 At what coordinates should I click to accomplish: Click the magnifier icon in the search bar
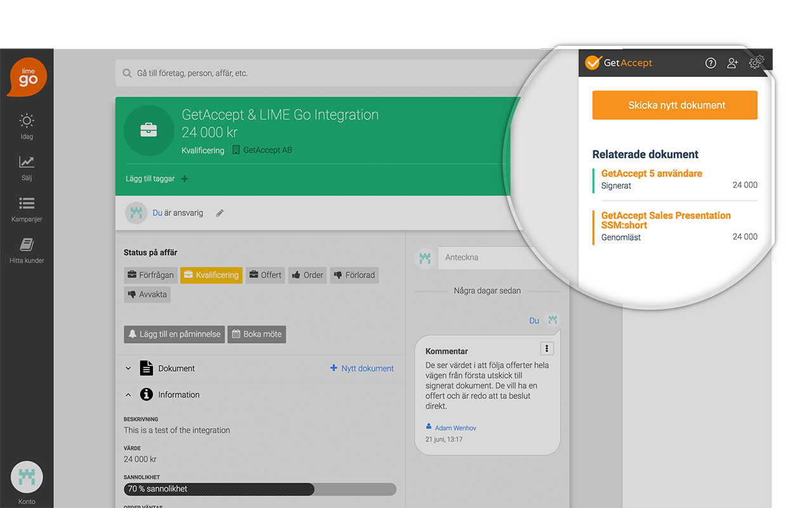point(127,74)
